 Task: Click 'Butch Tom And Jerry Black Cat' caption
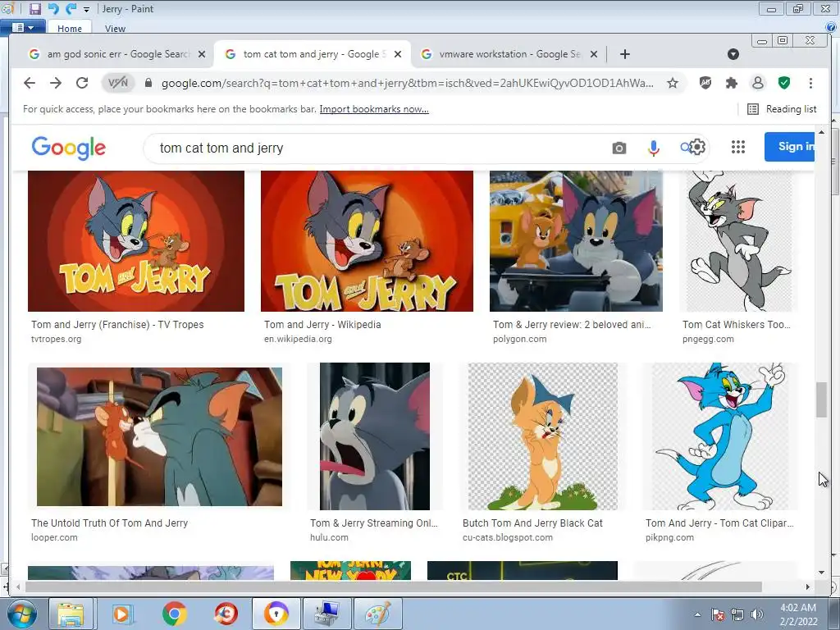pyautogui.click(x=532, y=523)
